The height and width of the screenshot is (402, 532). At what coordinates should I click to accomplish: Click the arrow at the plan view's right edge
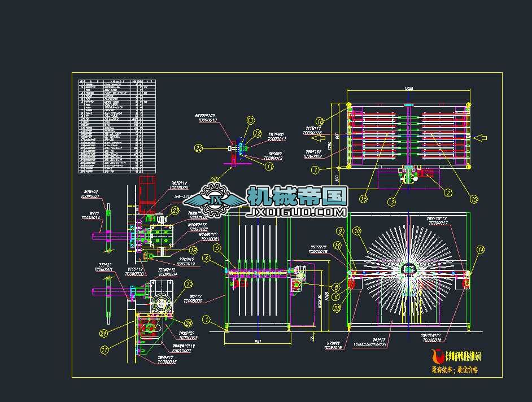click(x=480, y=138)
